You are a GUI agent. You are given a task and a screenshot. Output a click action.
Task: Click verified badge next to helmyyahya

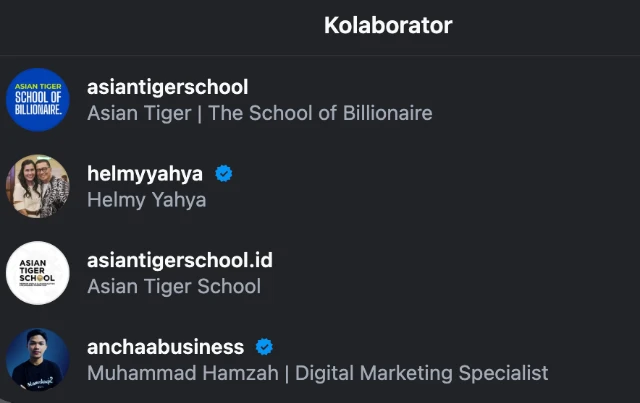[x=224, y=173]
